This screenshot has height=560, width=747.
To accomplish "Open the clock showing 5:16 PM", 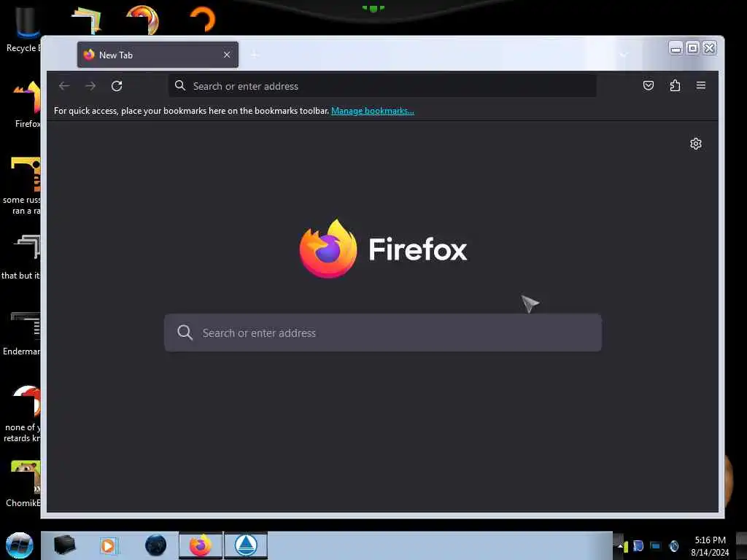I will tap(710, 545).
